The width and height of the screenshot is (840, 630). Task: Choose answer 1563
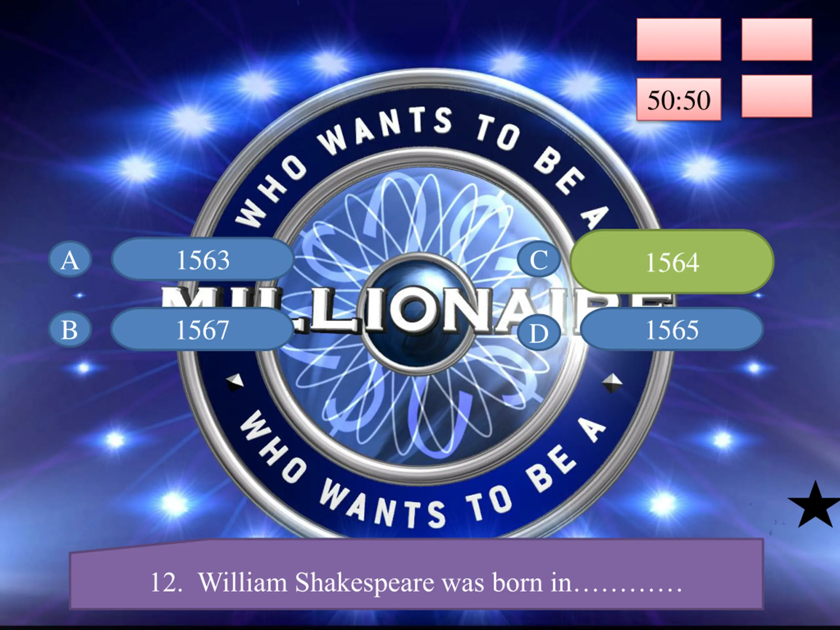[x=203, y=259]
